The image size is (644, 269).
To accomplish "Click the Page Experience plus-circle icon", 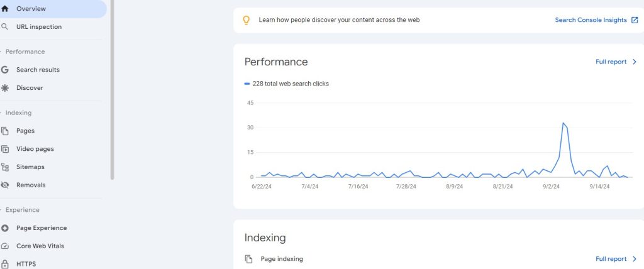I will point(5,228).
